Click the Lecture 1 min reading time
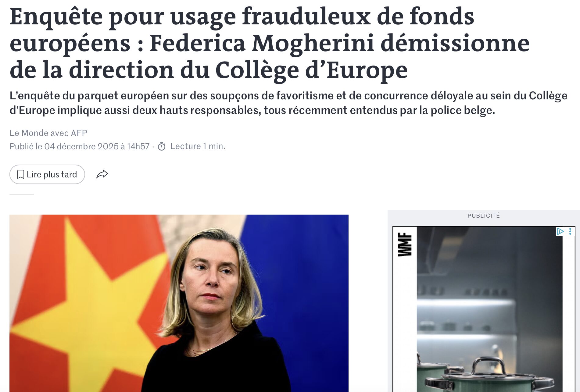The height and width of the screenshot is (392, 580). (x=198, y=146)
